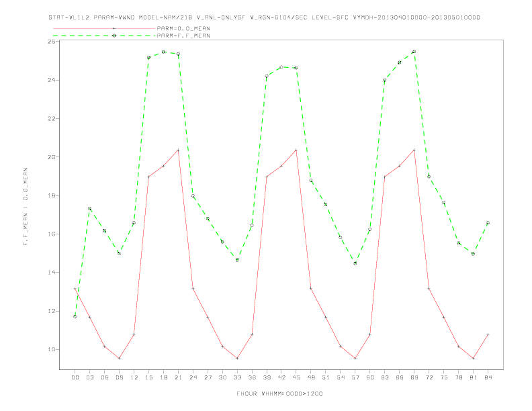The height and width of the screenshot is (411, 532).
Task: Click x-axis hour label 57
Action: [x=355, y=377]
